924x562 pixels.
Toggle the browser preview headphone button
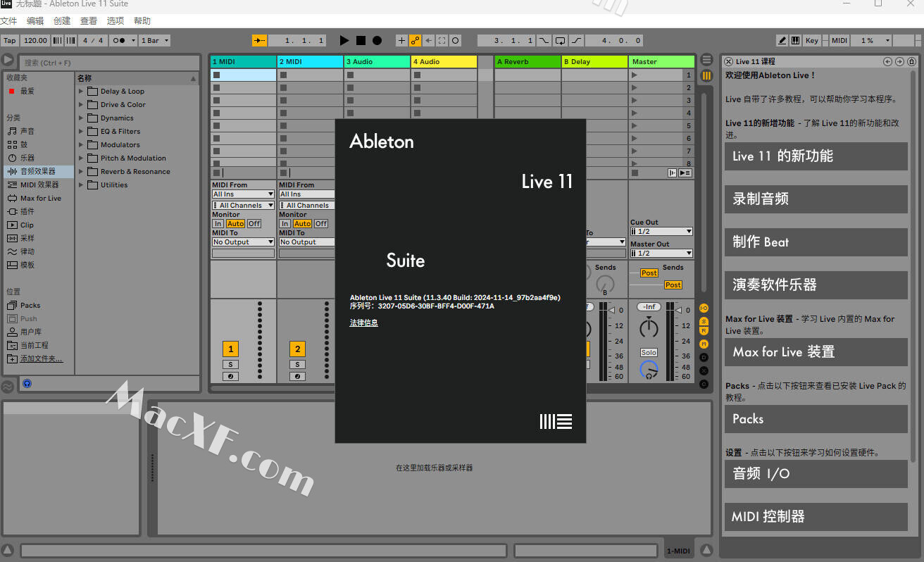(27, 384)
